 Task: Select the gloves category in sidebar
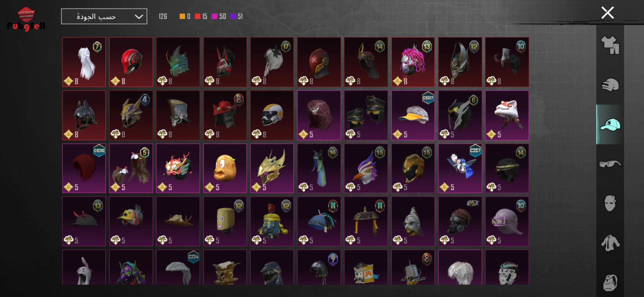pyautogui.click(x=610, y=85)
